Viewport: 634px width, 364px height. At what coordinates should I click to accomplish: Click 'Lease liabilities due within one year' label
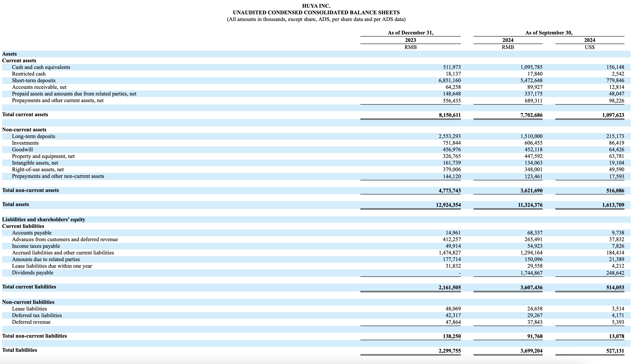click(52, 266)
